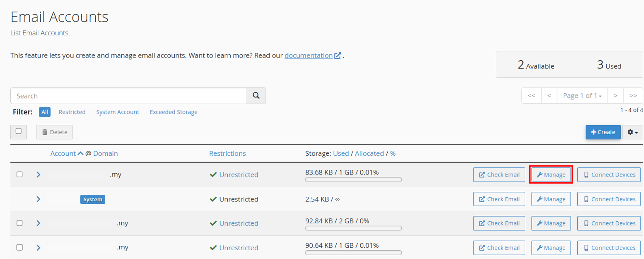Click Manage for the 2 GB account
The image size is (644, 259).
[x=551, y=223]
